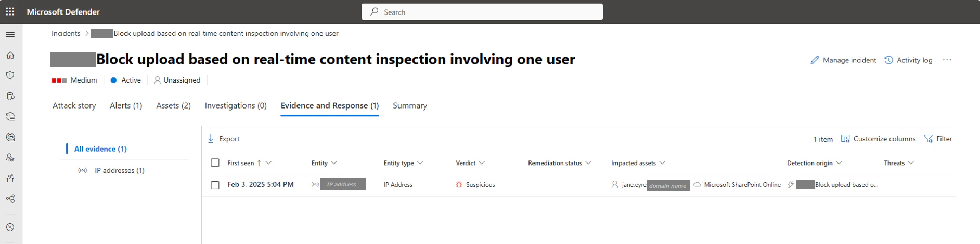Click the Export download arrow icon

pyautogui.click(x=211, y=139)
